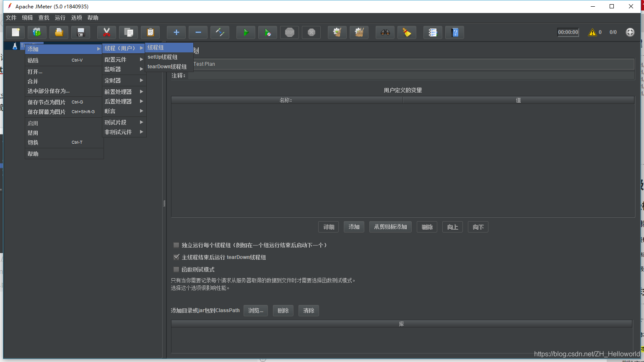This screenshot has height=362, width=644.
Task: Click the 详细 button
Action: pos(329,227)
